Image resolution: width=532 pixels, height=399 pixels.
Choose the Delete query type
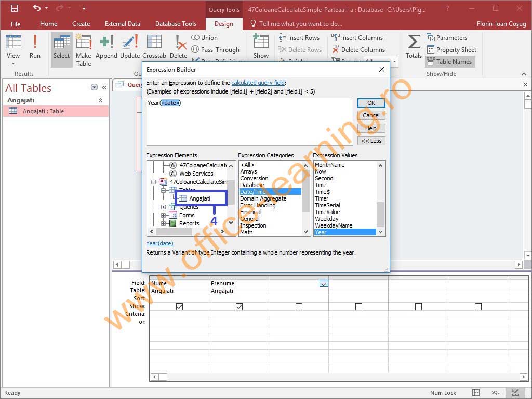(179, 46)
